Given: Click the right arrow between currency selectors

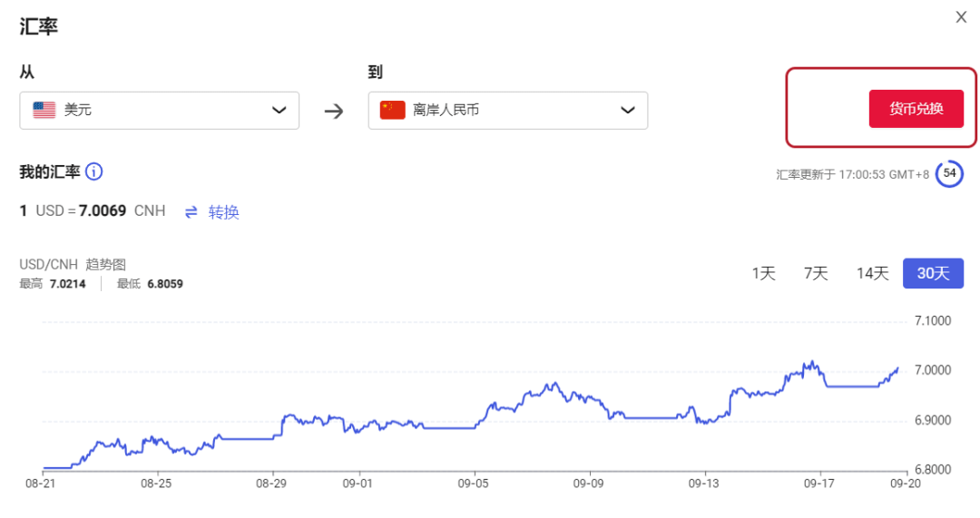Looking at the screenshot, I should (x=334, y=112).
